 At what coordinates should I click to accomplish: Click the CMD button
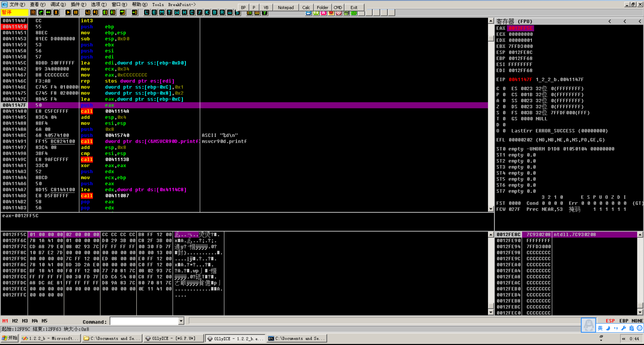point(338,7)
